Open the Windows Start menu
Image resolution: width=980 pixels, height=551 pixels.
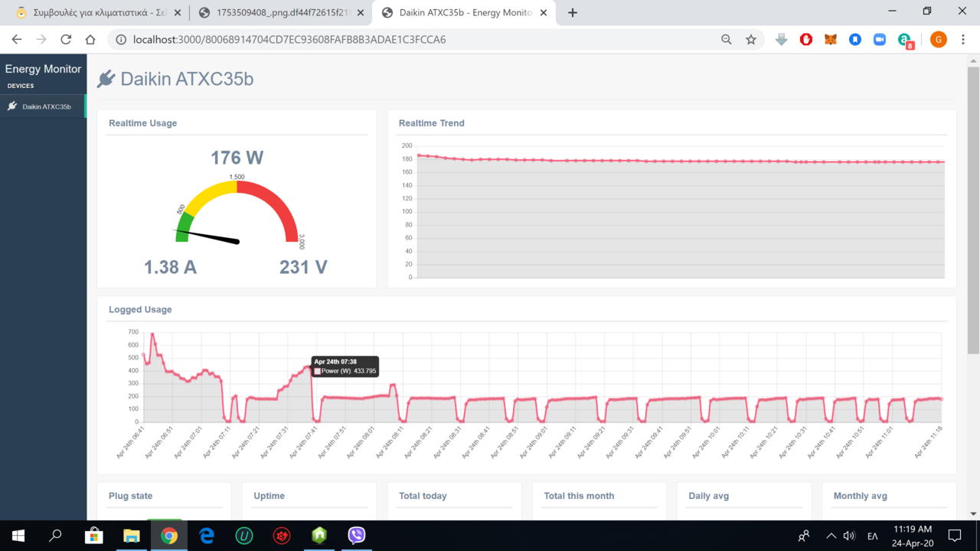(18, 536)
